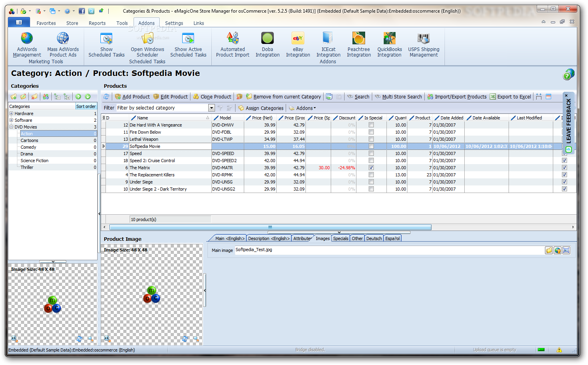Image resolution: width=588 pixels, height=365 pixels.
Task: Open the Addons dropdown in products toolbar
Action: pos(302,108)
